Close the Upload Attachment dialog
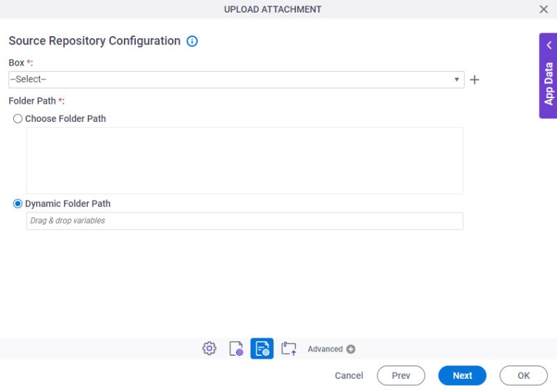The height and width of the screenshot is (392, 557). pyautogui.click(x=544, y=9)
